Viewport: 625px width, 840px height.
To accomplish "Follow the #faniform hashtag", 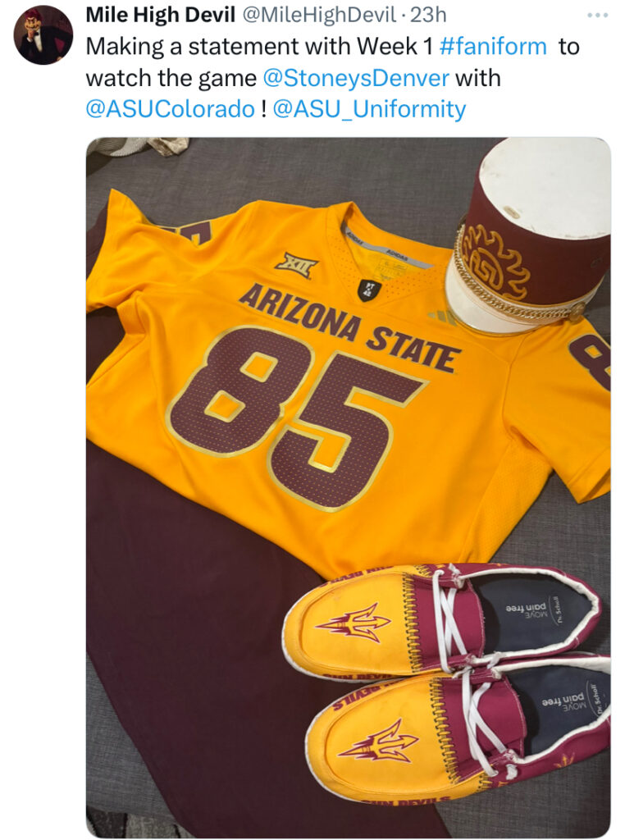I will point(493,47).
